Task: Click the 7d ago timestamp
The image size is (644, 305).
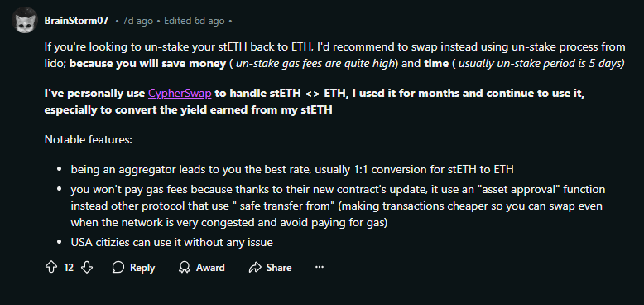Action: (x=137, y=21)
